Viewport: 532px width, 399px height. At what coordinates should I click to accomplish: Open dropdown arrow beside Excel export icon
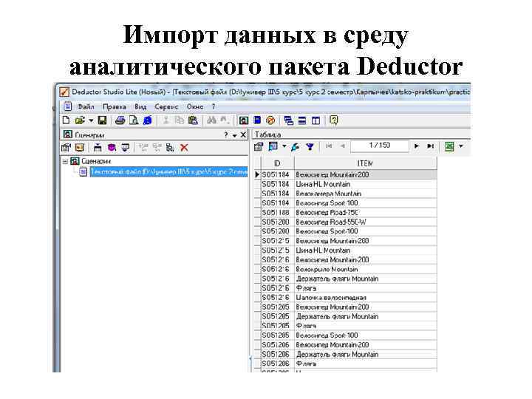(461, 146)
